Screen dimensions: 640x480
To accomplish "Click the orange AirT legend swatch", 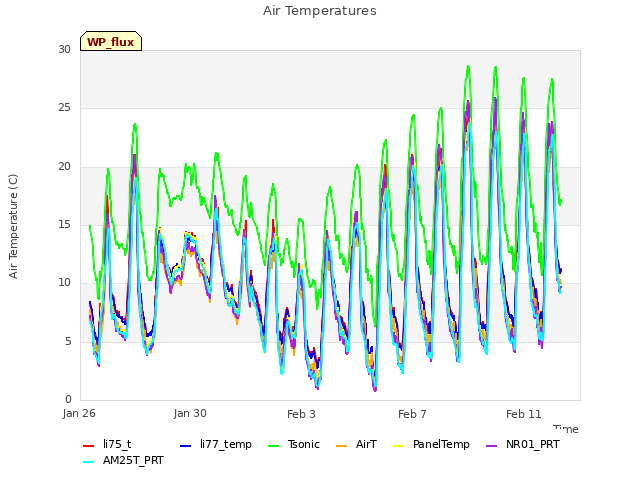I will click(341, 446).
